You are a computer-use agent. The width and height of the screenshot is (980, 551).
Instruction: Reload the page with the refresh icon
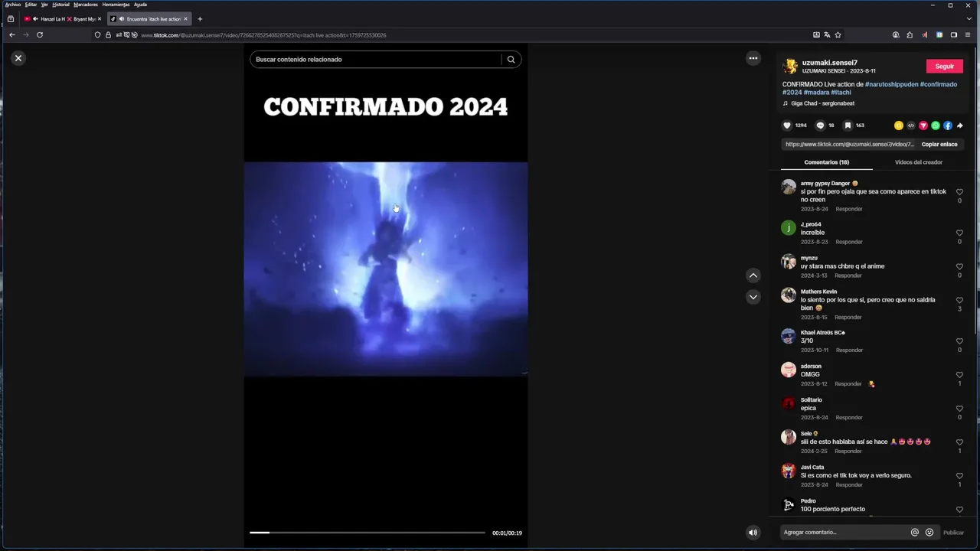point(40,34)
